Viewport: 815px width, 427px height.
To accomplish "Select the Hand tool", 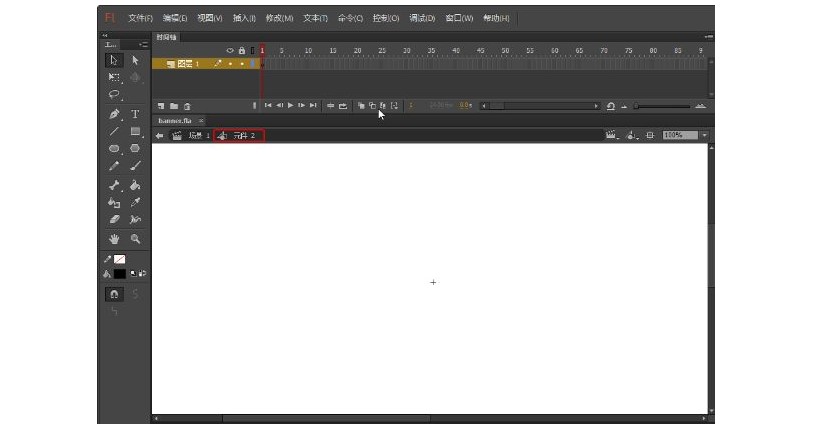I will 114,239.
